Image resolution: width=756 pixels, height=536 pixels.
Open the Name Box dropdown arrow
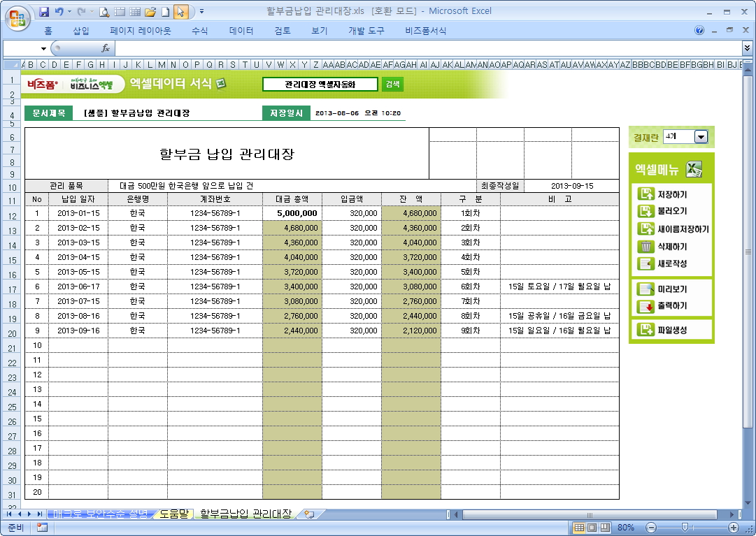[x=43, y=48]
